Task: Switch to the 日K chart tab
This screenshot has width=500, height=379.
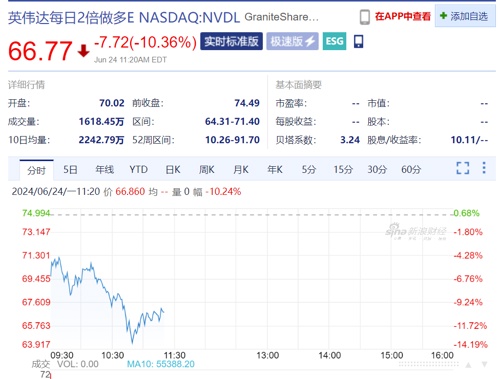Action: point(173,170)
